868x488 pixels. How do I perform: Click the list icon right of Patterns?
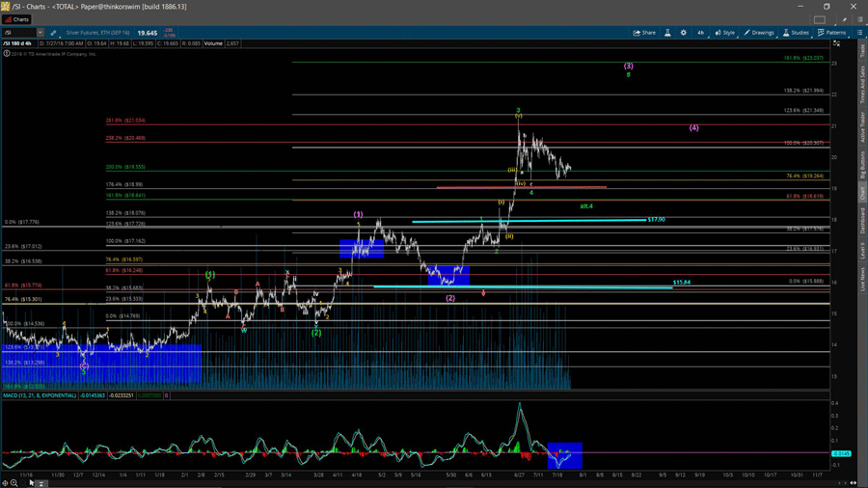click(859, 33)
